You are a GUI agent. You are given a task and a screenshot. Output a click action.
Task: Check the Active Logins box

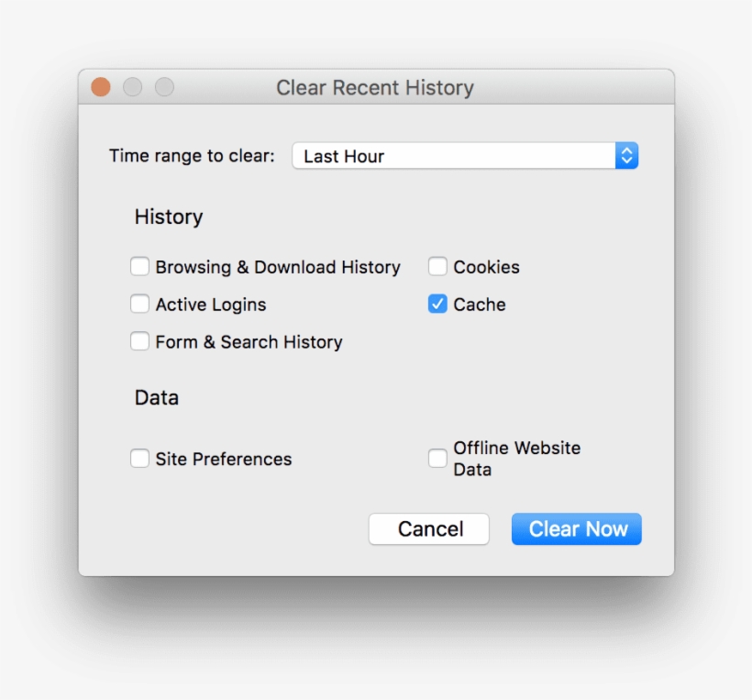139,305
